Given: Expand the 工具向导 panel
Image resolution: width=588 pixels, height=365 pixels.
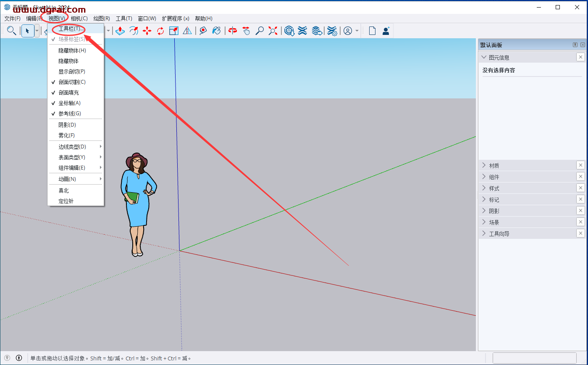Looking at the screenshot, I should [484, 233].
